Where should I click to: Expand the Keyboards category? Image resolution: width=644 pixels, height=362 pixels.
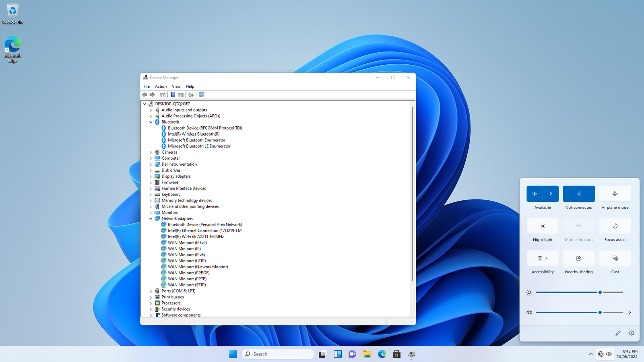tap(151, 194)
